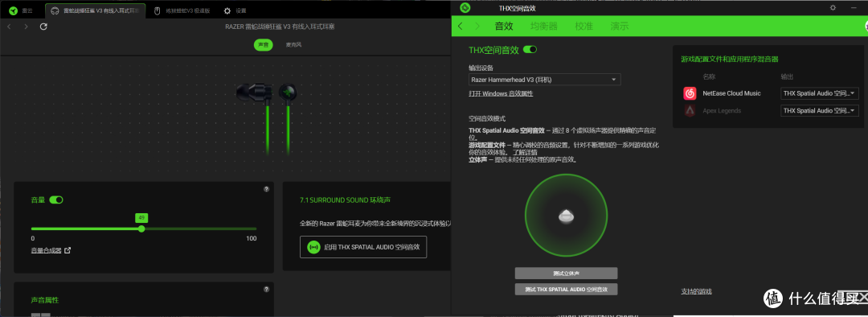This screenshot has width=868, height=317.
Task: Click the THX window logo icon
Action: [x=465, y=8]
